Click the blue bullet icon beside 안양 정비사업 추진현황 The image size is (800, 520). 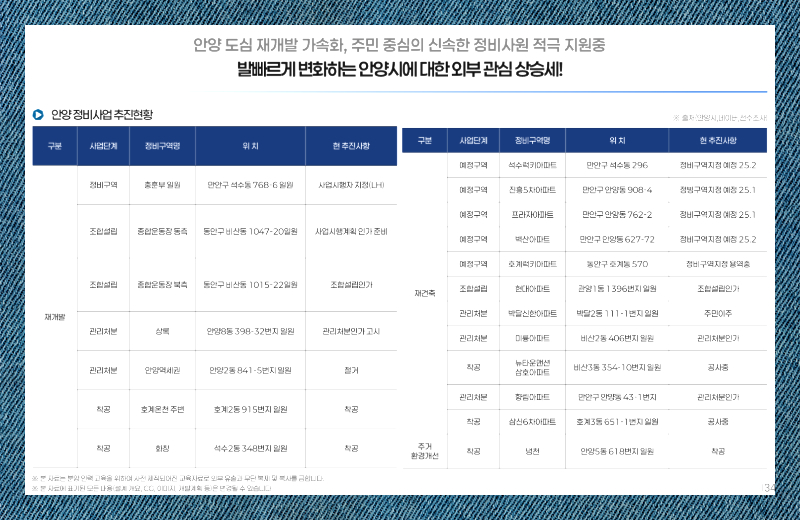38,115
